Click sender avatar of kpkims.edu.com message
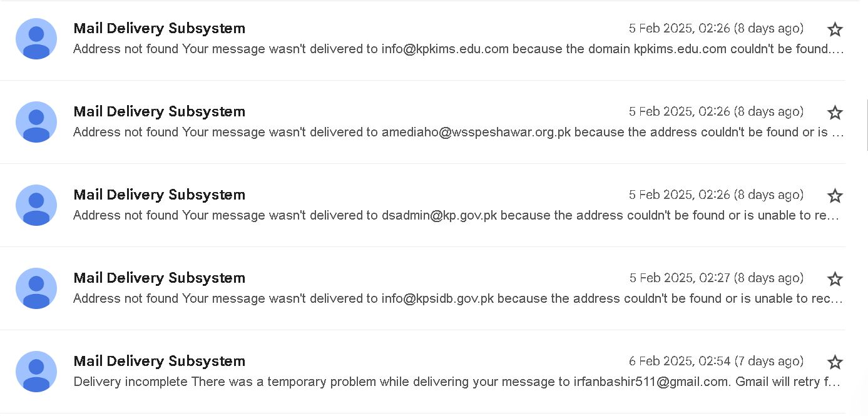This screenshot has height=416, width=868. (x=36, y=39)
